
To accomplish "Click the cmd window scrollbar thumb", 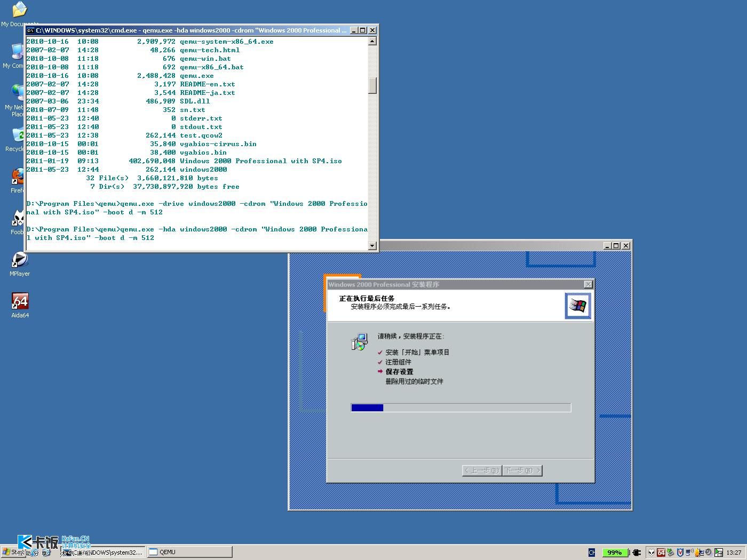I will coord(372,85).
